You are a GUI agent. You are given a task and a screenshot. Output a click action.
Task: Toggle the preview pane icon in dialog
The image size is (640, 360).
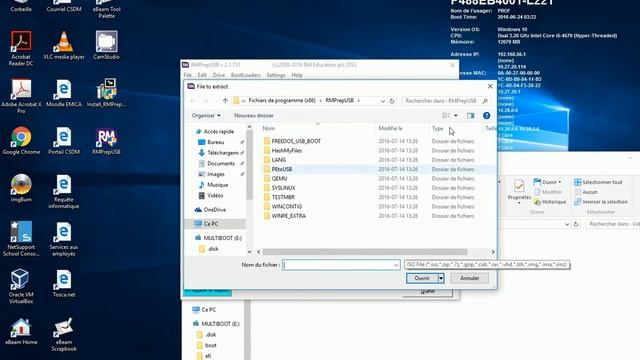pyautogui.click(x=471, y=116)
